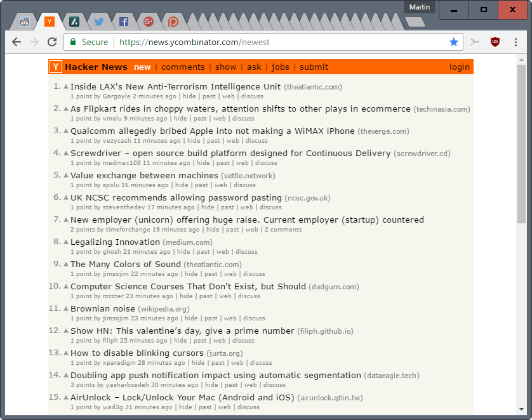Click the theatlantic.com site link on story 9

tap(214, 265)
